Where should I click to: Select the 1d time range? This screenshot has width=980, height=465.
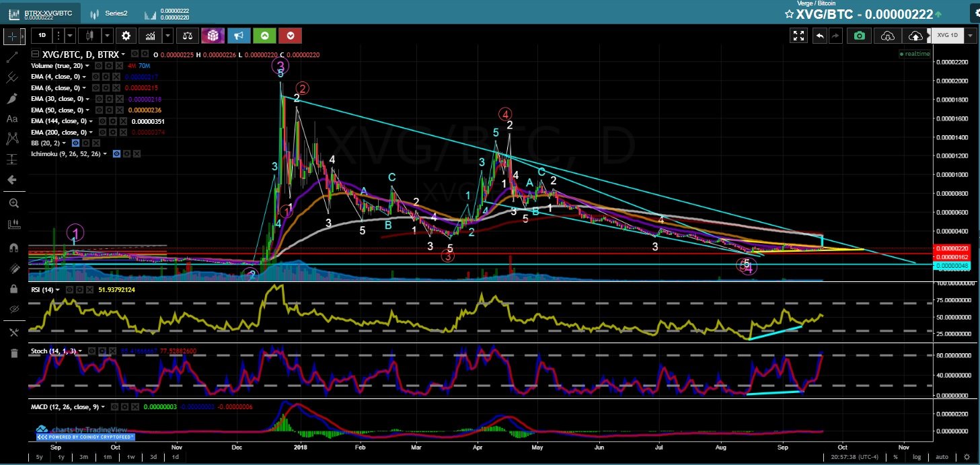coord(175,457)
